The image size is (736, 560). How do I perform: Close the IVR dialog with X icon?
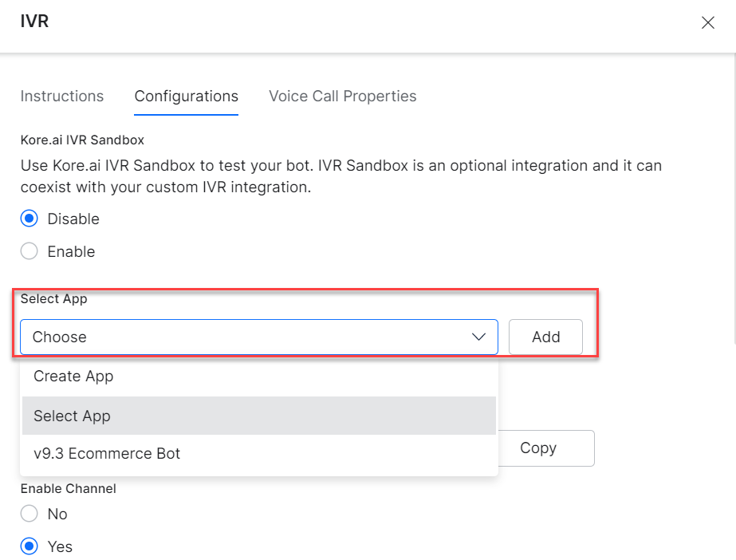[708, 22]
